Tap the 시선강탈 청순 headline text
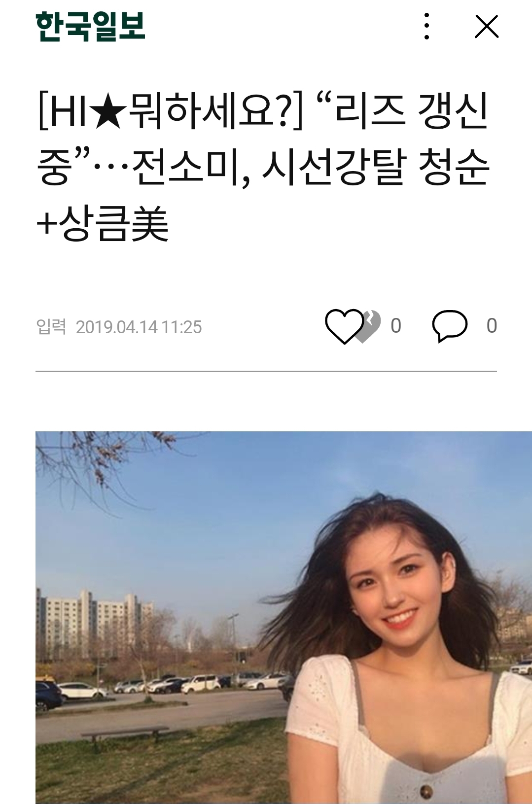Screen dimensions: 532x804 coord(376,168)
